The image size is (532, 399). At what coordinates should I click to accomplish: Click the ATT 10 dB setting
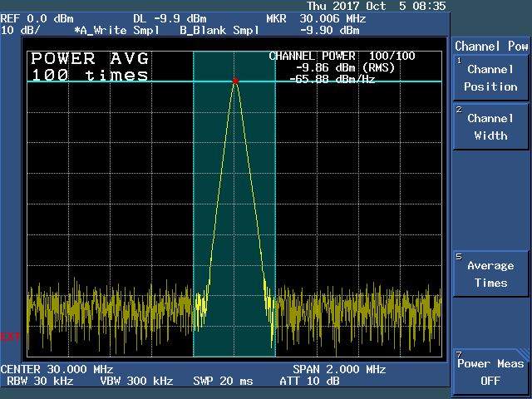tap(309, 381)
